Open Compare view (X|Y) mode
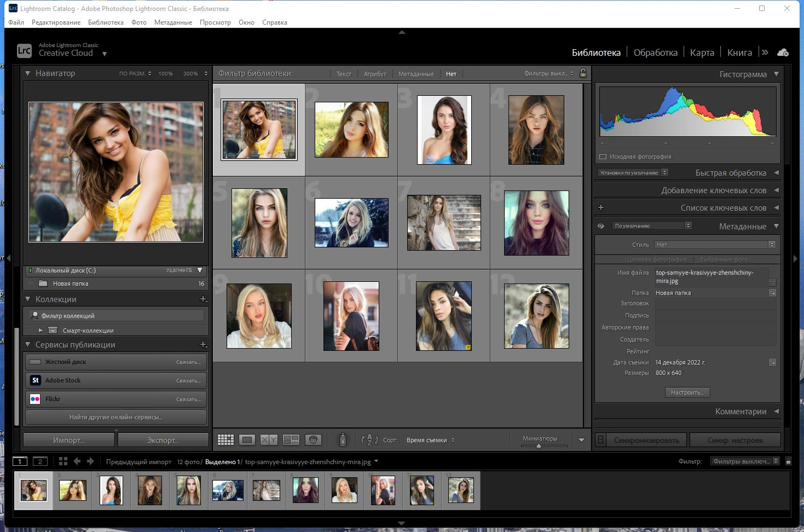 pos(269,440)
